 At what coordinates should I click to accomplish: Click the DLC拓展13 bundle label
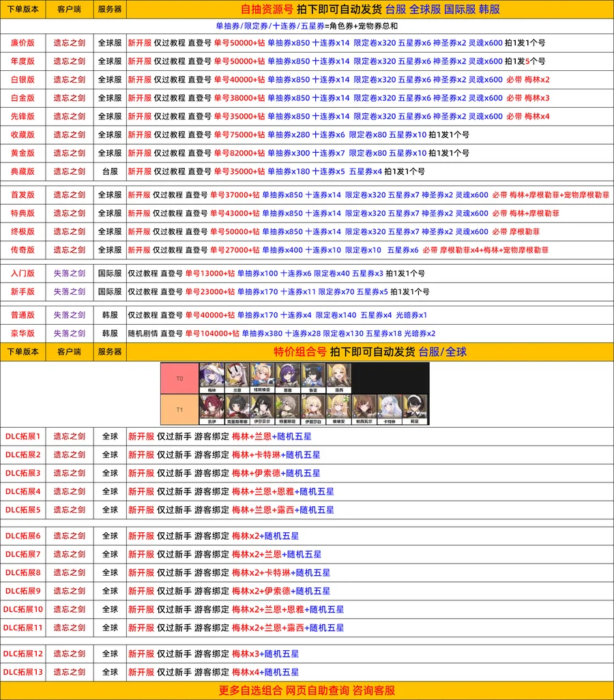(23, 672)
